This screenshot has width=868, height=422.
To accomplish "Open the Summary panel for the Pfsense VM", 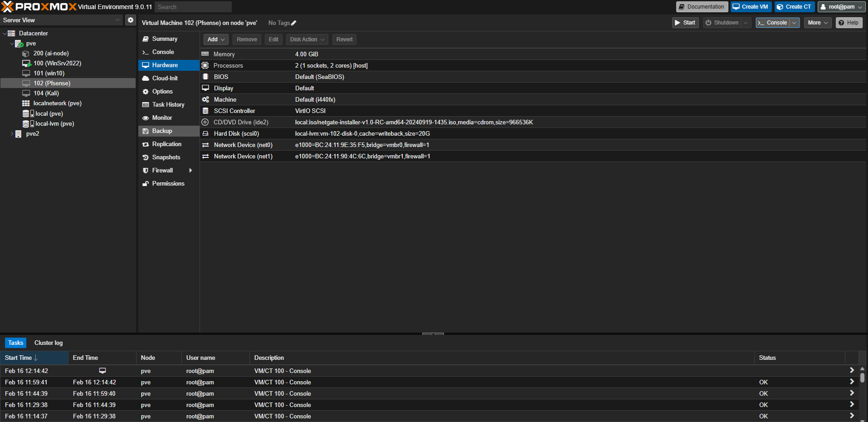I will [x=164, y=39].
